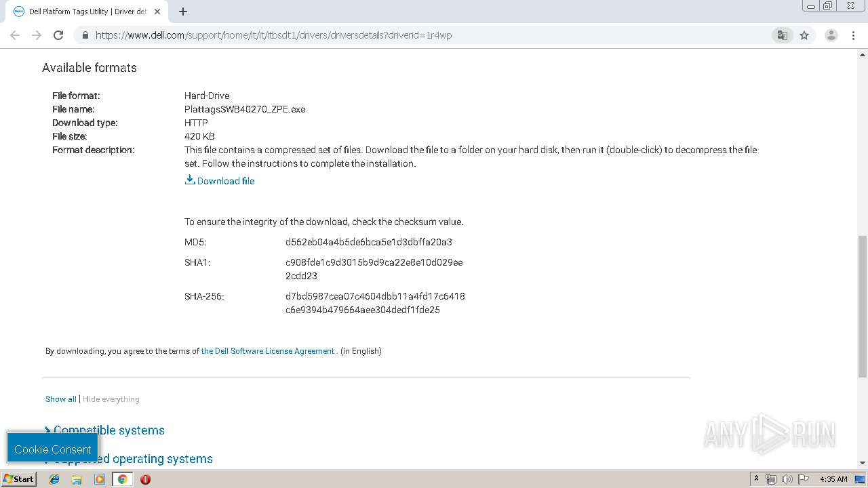
Task: Go forward to the next page
Action: 37,35
